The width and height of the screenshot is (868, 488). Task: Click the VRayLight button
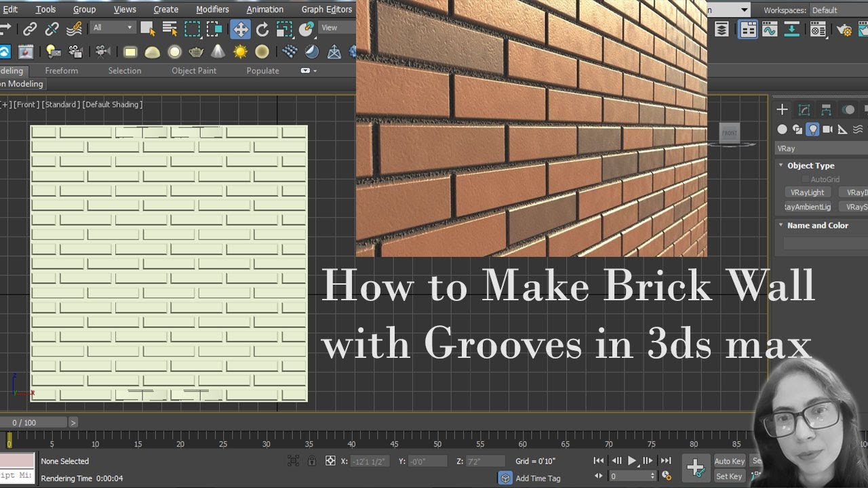(x=807, y=192)
